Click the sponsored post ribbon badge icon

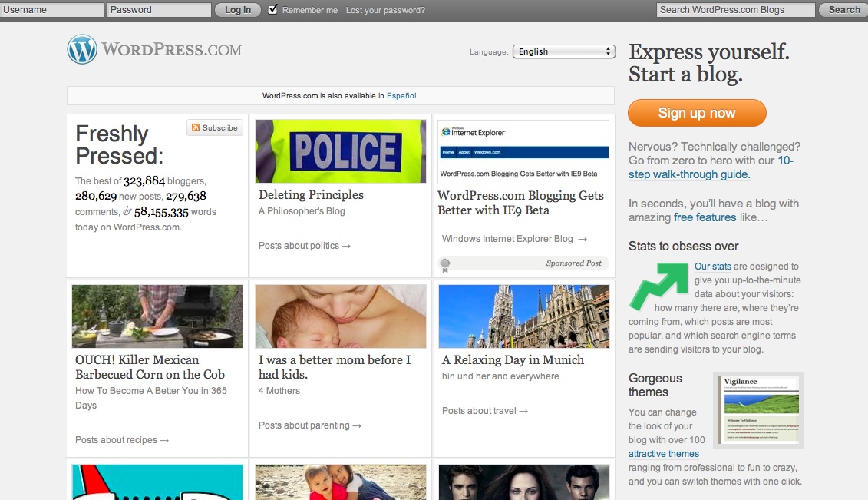[x=445, y=265]
